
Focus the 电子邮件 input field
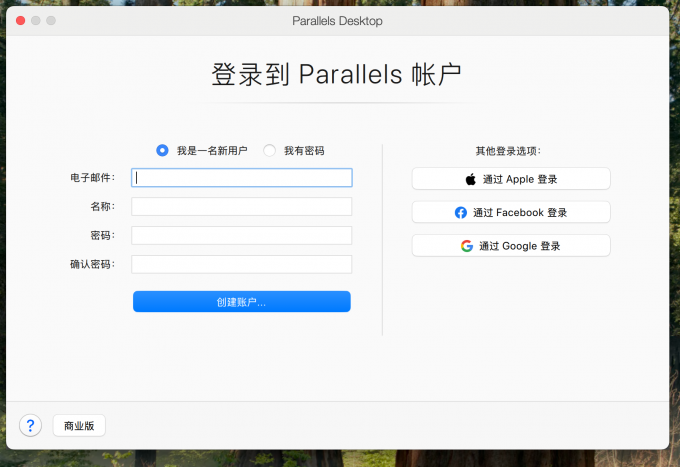click(242, 178)
